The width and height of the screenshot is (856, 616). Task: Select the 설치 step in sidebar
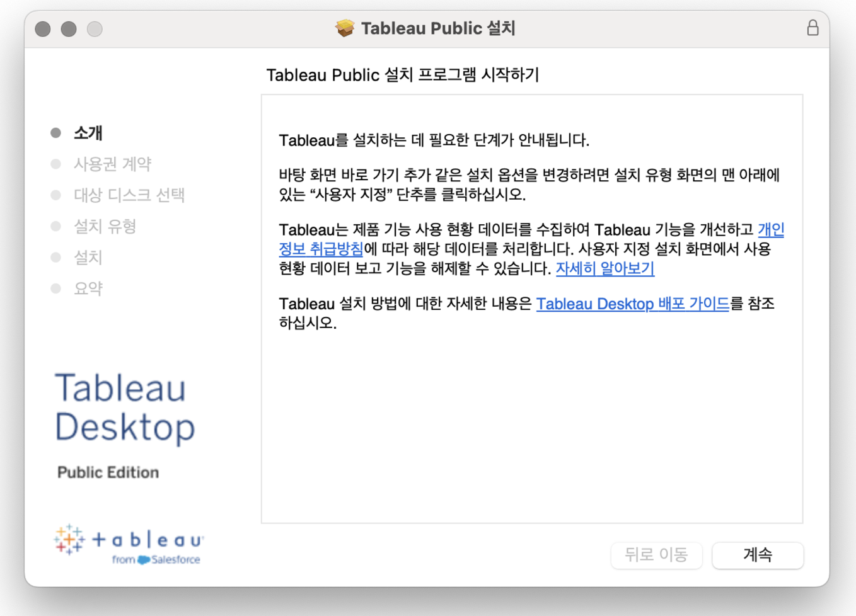[88, 257]
